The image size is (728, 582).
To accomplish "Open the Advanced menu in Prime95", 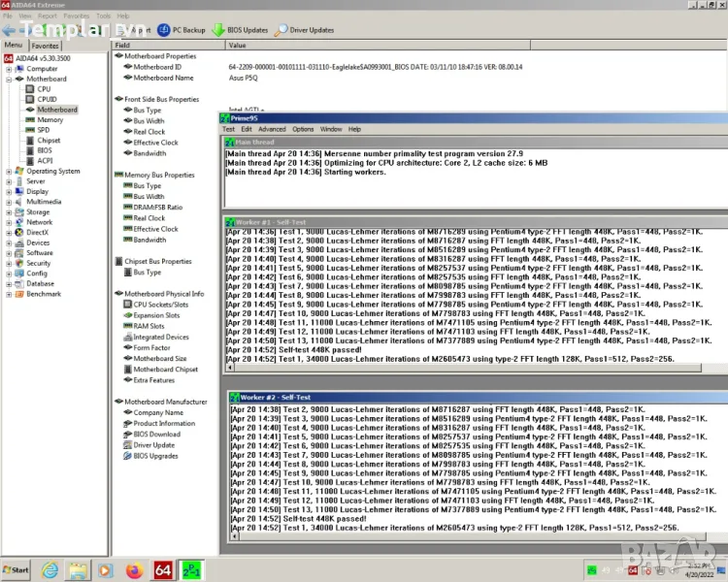I will pyautogui.click(x=272, y=129).
